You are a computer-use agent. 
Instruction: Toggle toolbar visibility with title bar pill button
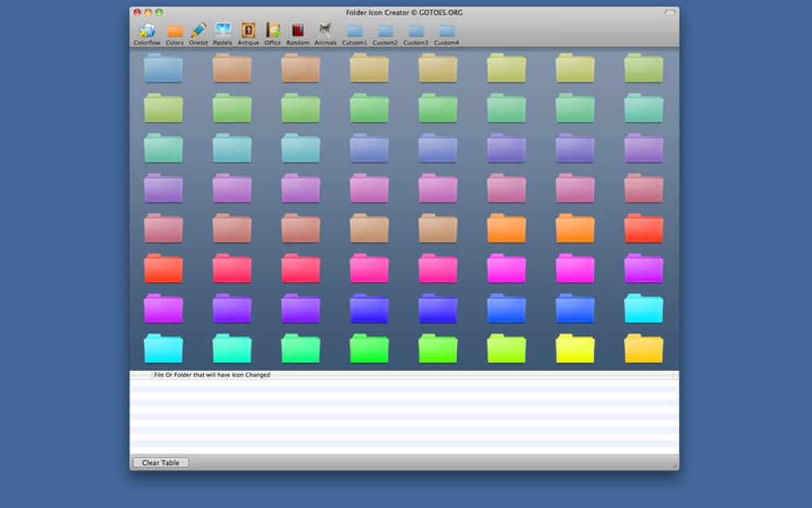670,13
